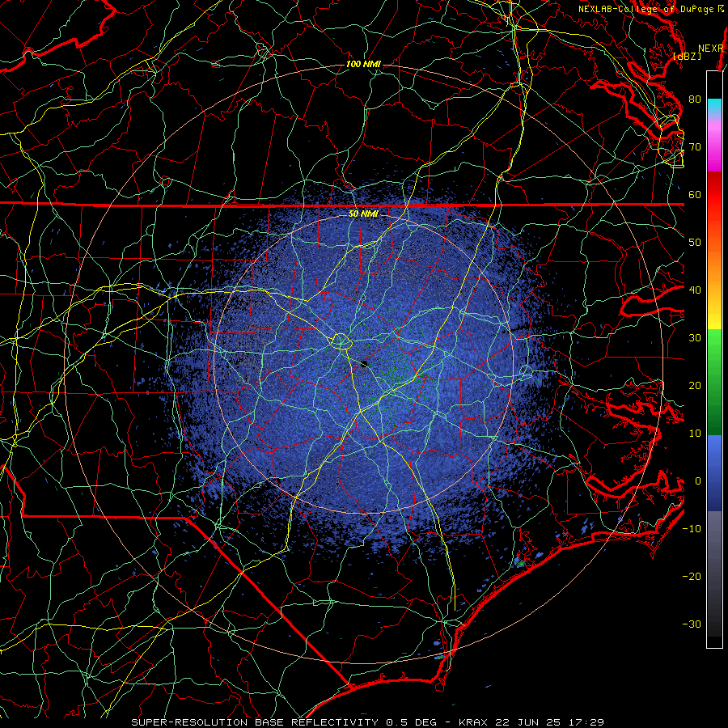Image resolution: width=728 pixels, height=728 pixels.
Task: Click the positive 10 value on the dBZ scale
Action: click(x=695, y=434)
